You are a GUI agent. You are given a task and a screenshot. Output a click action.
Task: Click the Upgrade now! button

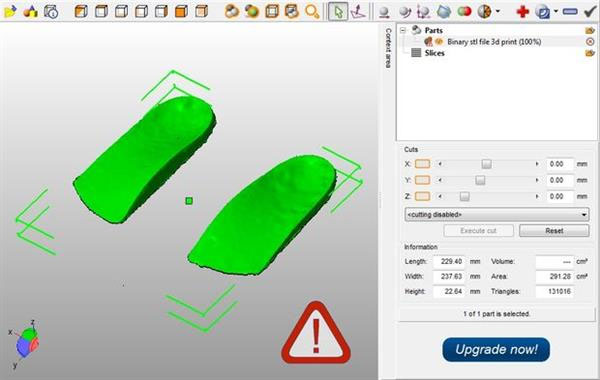click(x=496, y=349)
